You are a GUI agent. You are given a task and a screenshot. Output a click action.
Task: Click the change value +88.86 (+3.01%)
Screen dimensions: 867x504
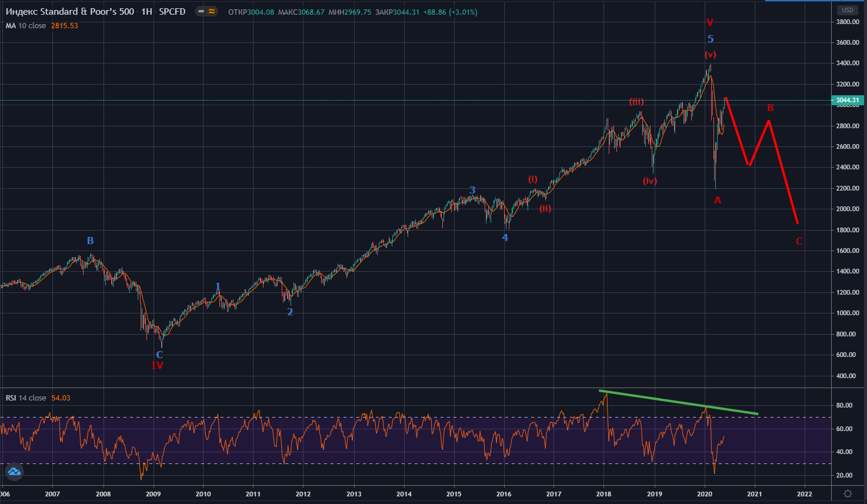click(x=450, y=12)
